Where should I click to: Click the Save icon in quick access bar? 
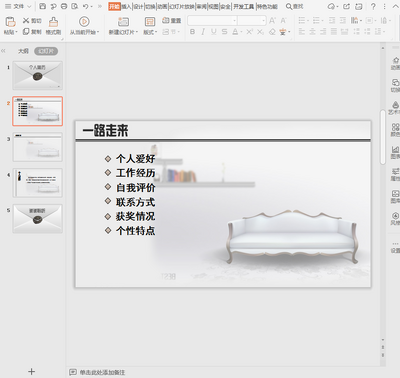pos(42,6)
